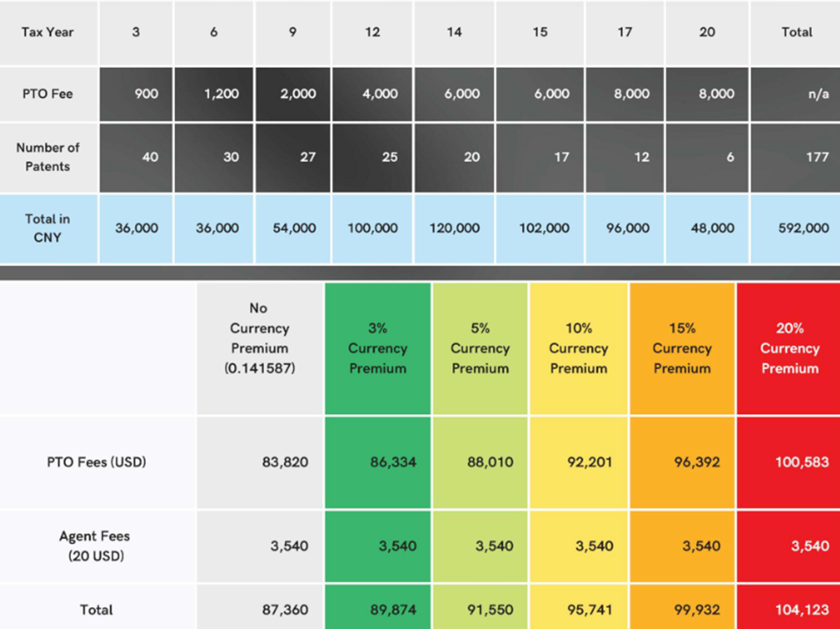Image resolution: width=840 pixels, height=629 pixels.
Task: Select the PTO Fees (USD) row label
Action: pyautogui.click(x=97, y=462)
